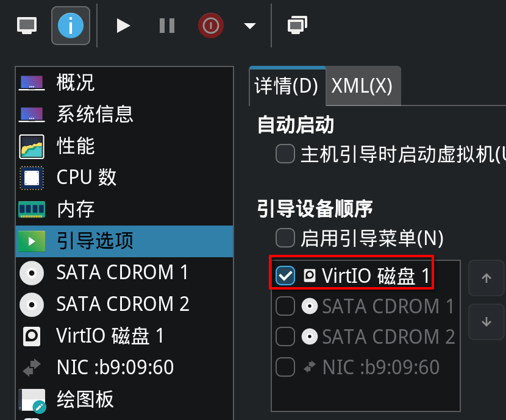Uncheck VirtIO 磁盘 1 boot device
Screen dimensions: 506x420
click(285, 276)
